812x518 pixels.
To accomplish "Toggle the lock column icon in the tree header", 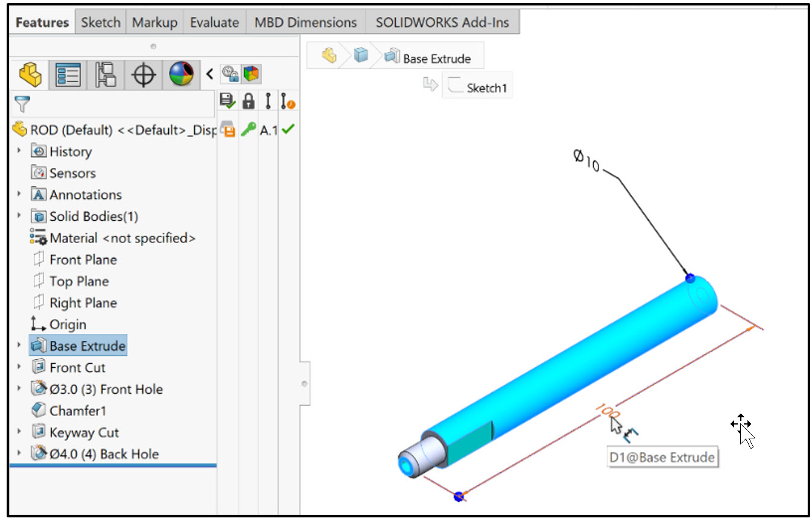I will (247, 101).
